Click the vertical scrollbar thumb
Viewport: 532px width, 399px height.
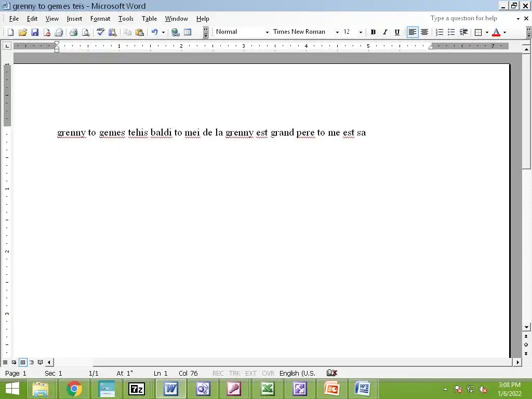tap(526, 111)
